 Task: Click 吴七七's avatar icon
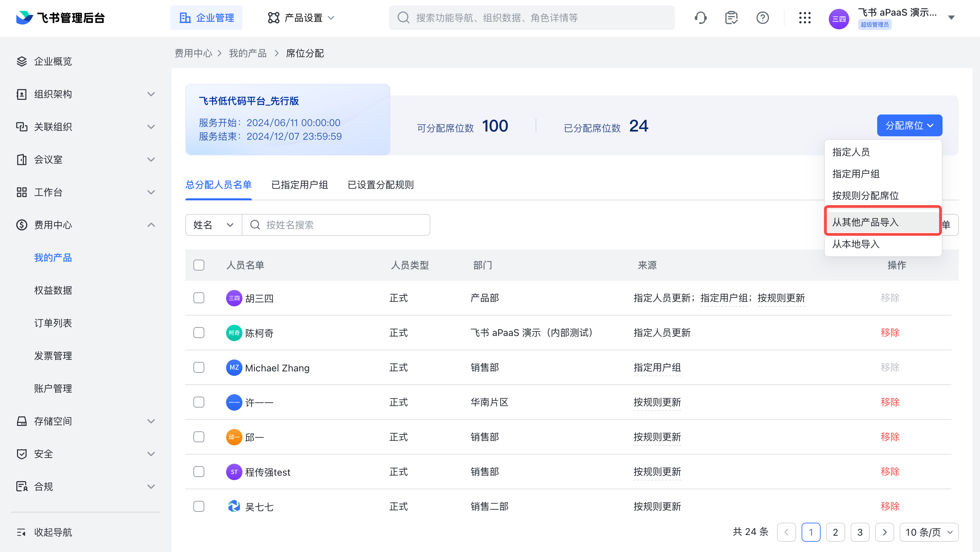(234, 506)
